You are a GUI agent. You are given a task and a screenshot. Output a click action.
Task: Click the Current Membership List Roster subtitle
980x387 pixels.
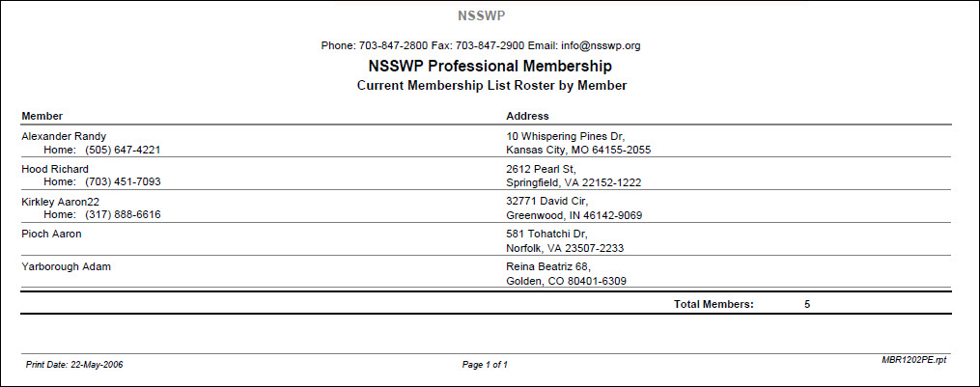491,86
